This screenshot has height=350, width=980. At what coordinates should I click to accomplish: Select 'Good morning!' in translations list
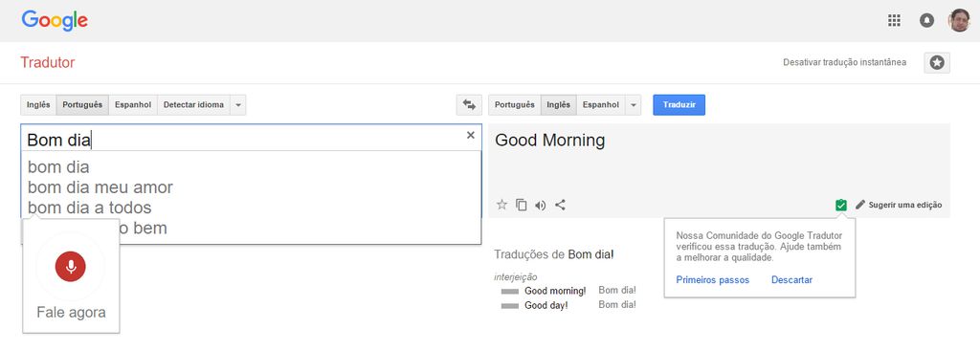pyautogui.click(x=555, y=291)
